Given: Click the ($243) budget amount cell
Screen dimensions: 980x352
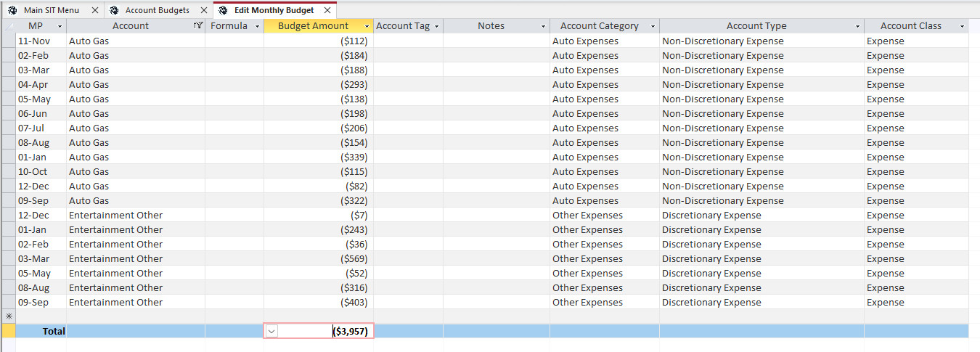Looking at the screenshot, I should 319,229.
